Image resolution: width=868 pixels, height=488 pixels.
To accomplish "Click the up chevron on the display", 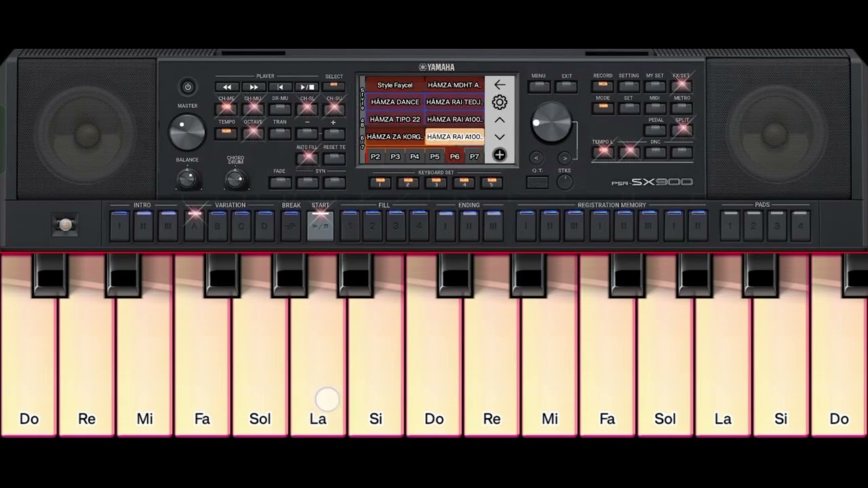I will pyautogui.click(x=500, y=120).
